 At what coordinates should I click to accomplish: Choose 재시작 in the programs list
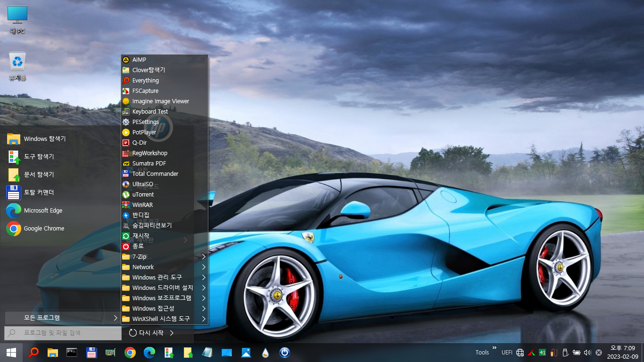point(164,236)
